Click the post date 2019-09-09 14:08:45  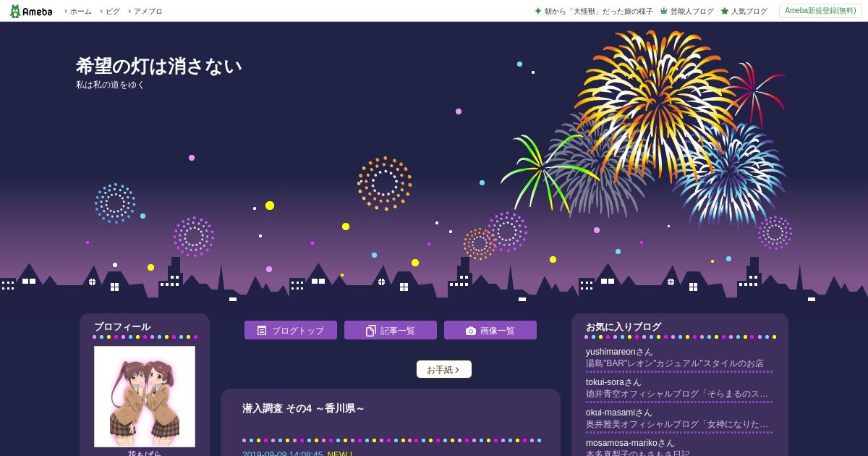pos(282,453)
